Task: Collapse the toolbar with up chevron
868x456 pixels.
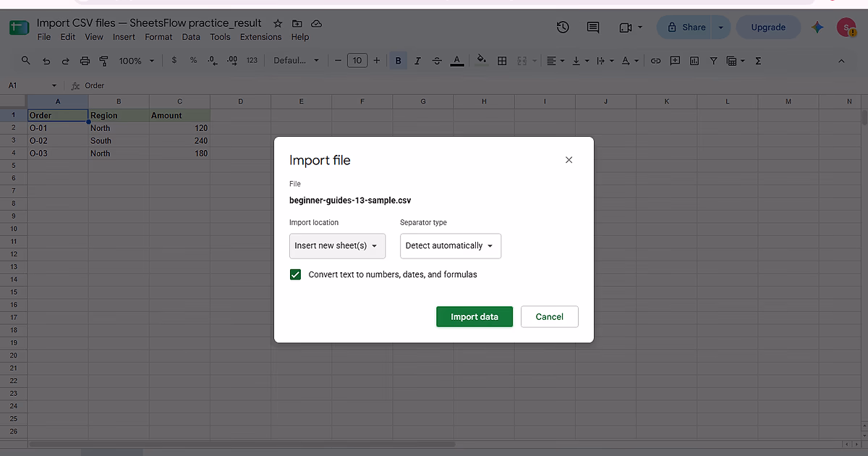Action: 841,61
